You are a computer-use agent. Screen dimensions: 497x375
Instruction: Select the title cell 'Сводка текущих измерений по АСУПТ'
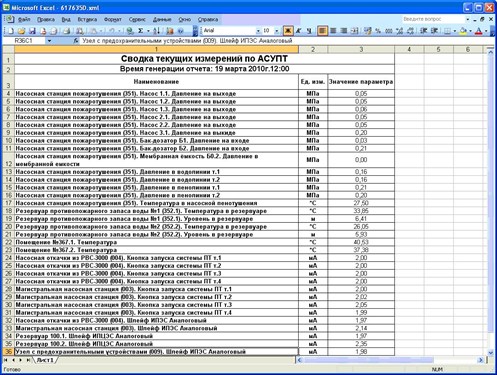pos(204,59)
